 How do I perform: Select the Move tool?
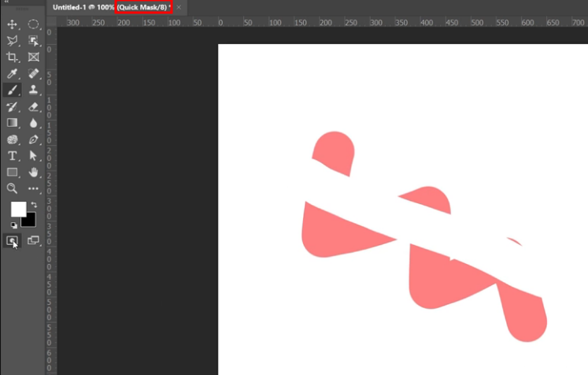tap(12, 24)
